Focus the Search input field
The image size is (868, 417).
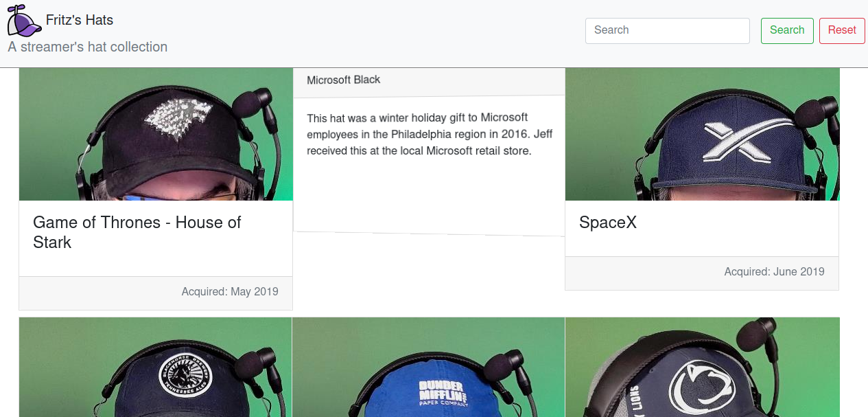tap(667, 30)
